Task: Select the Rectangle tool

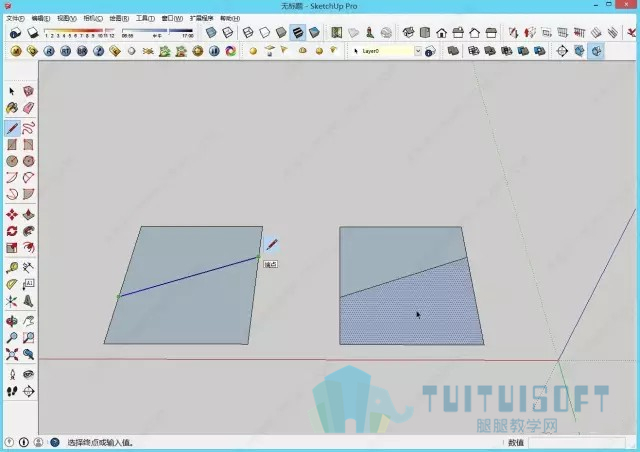Action: tap(12, 145)
